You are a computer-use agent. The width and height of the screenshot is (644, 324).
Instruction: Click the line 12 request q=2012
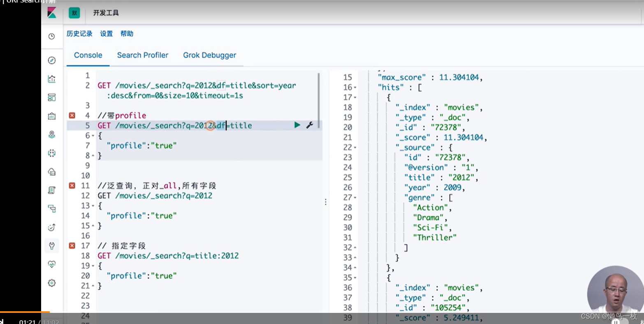(155, 196)
